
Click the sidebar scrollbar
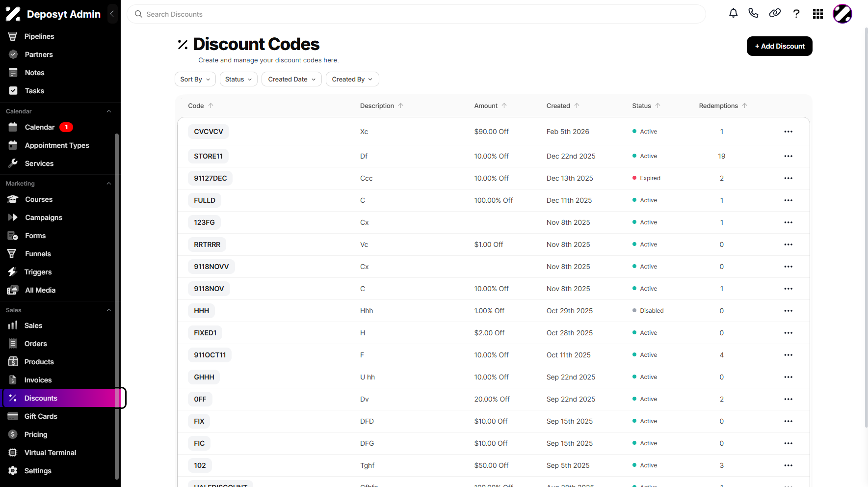pyautogui.click(x=117, y=305)
